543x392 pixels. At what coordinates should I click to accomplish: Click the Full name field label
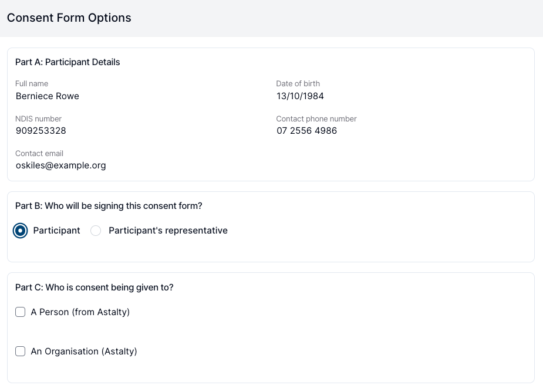click(x=32, y=84)
